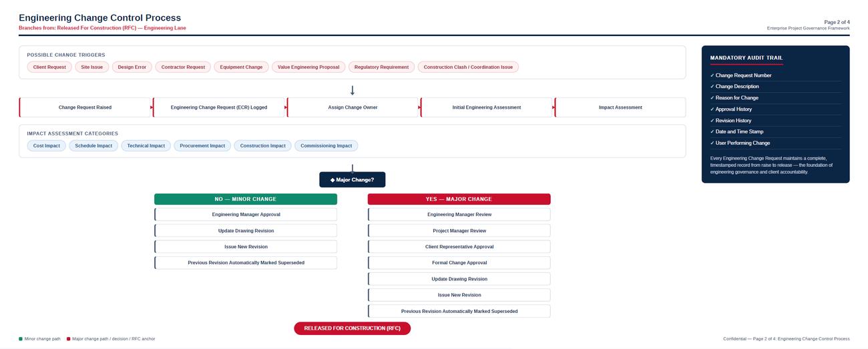868x349 pixels.
Task: Click the Engineering Manager Review step
Action: pos(459,214)
